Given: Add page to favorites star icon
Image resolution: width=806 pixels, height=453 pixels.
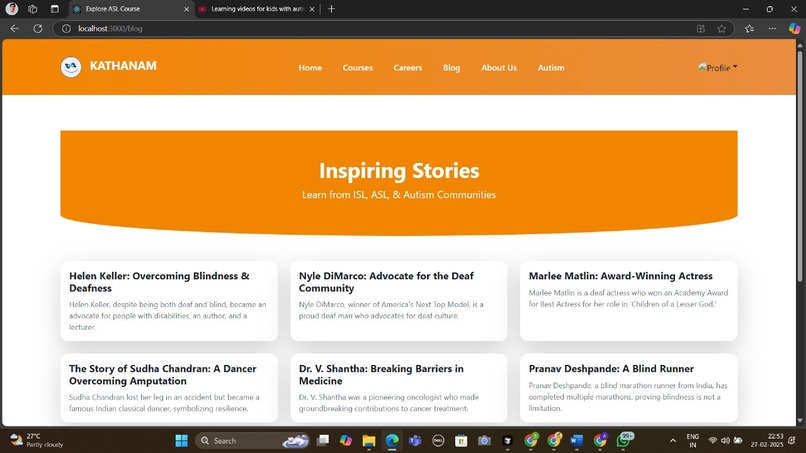Looking at the screenshot, I should pyautogui.click(x=722, y=29).
